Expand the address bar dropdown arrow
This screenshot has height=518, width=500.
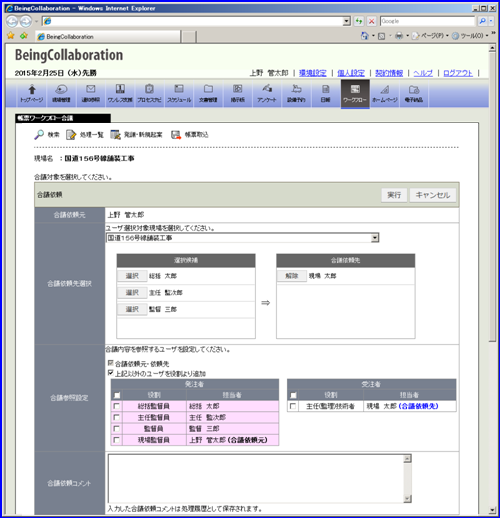(x=347, y=21)
